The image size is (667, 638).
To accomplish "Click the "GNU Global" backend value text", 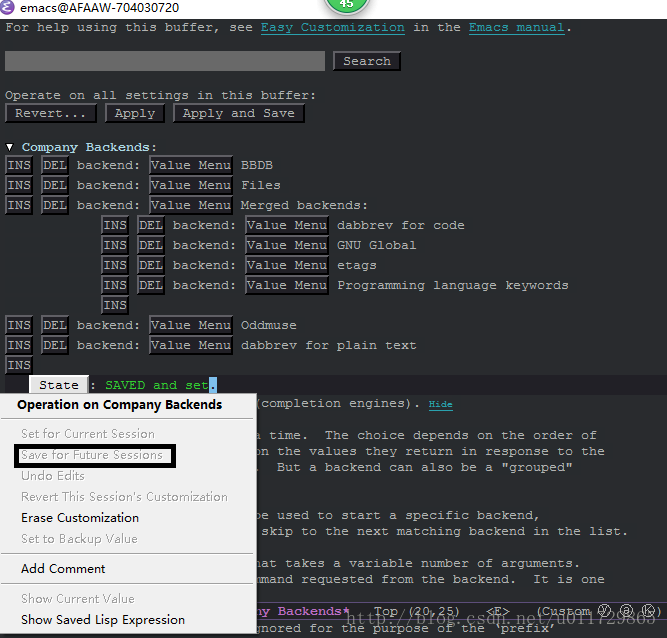I will coord(376,245).
